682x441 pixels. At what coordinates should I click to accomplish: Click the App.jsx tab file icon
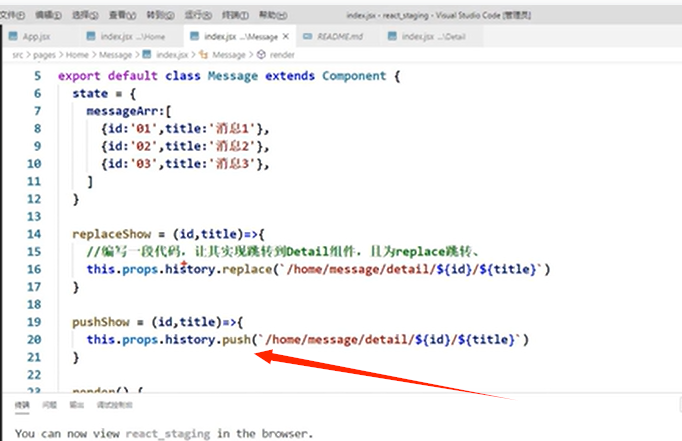(x=13, y=36)
